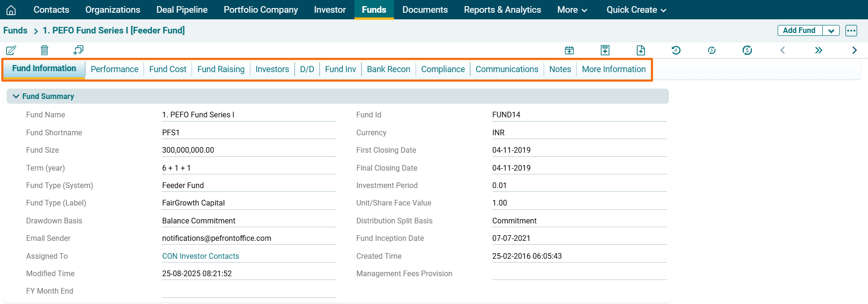
Task: Switch to the Performance tab
Action: [x=114, y=69]
